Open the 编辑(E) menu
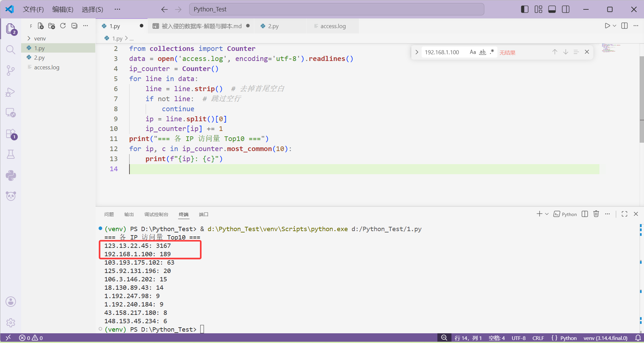Screen dimensions: 644x343 pos(63,9)
